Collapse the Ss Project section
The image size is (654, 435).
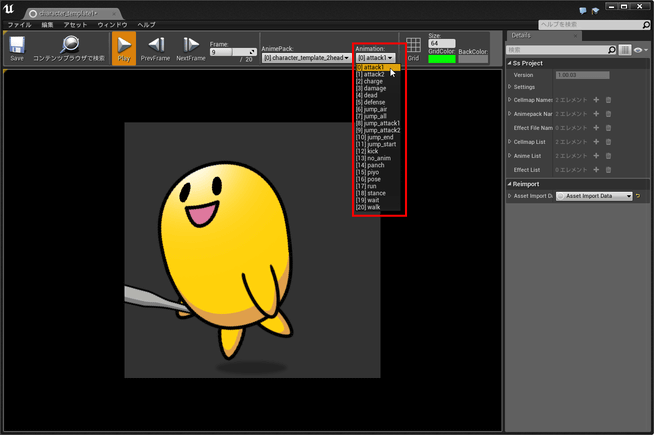click(x=509, y=63)
